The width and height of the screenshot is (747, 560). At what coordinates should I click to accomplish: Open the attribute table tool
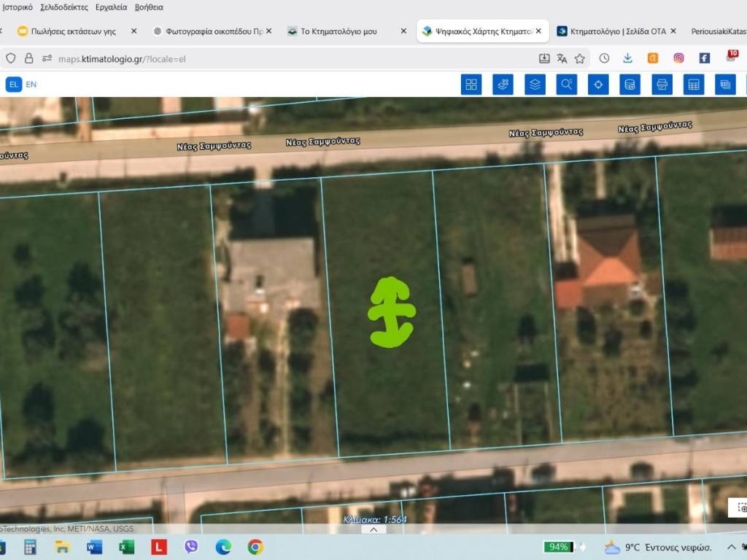pyautogui.click(x=694, y=85)
